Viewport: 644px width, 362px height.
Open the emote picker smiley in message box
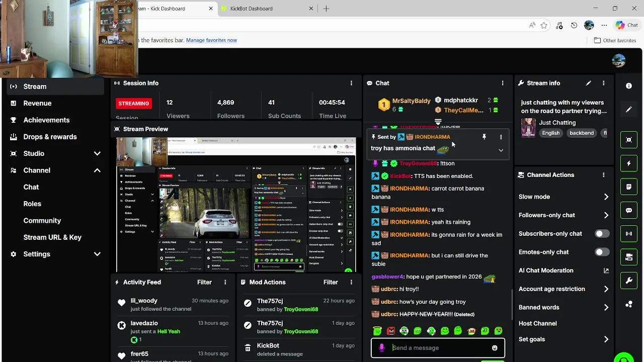495,348
